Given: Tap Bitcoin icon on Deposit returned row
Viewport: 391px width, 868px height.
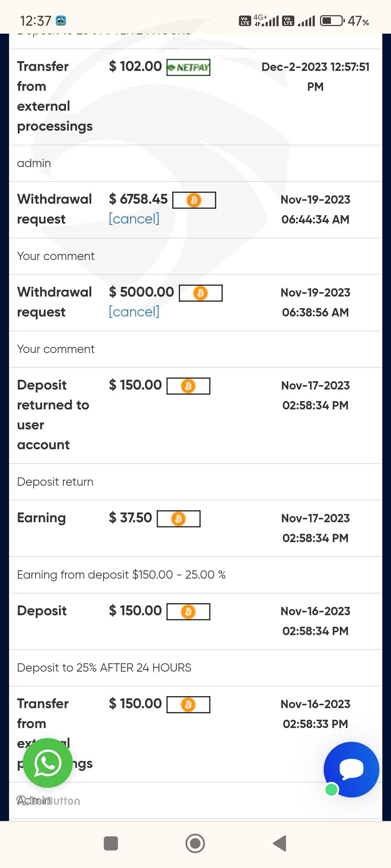Looking at the screenshot, I should [x=188, y=386].
